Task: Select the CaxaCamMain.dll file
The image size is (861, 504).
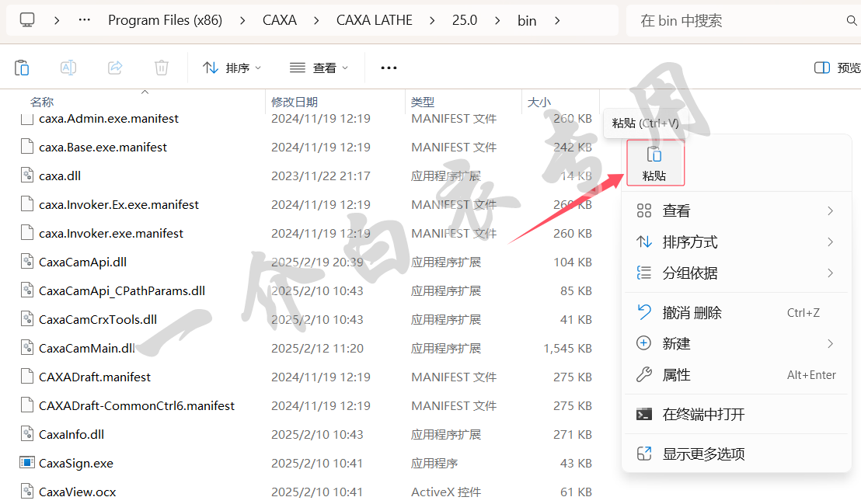Action: 87,348
